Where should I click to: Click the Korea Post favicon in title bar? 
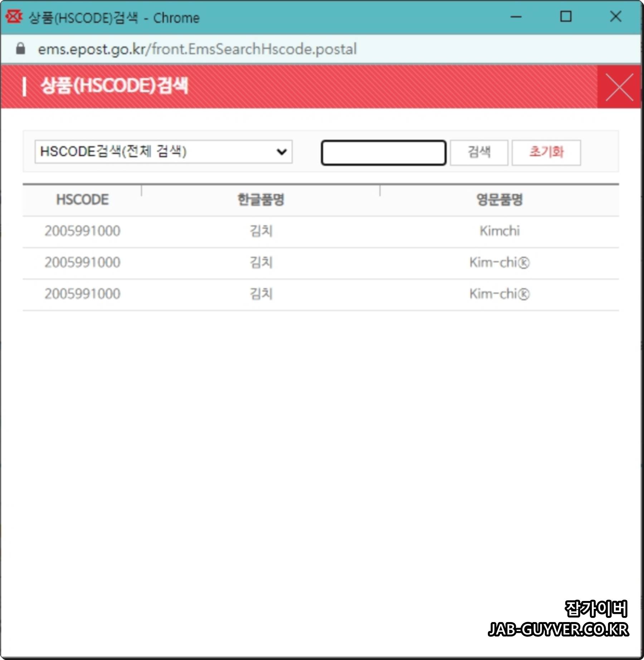[14, 16]
